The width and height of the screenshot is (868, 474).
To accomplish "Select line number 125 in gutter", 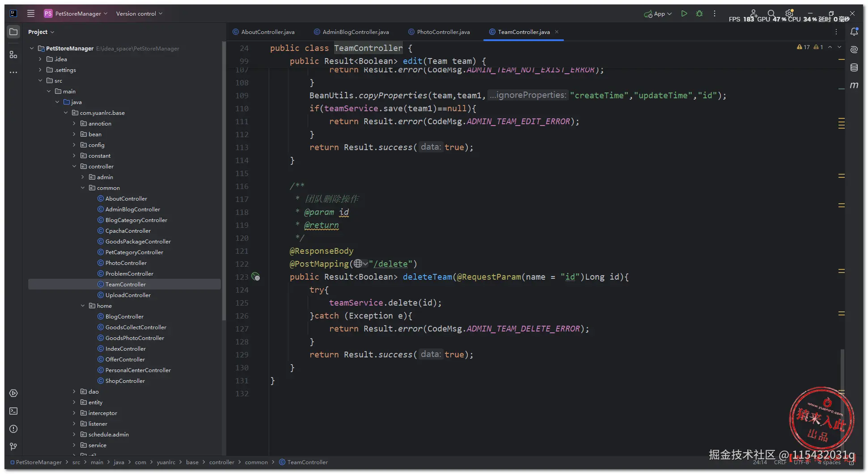I will (x=242, y=303).
